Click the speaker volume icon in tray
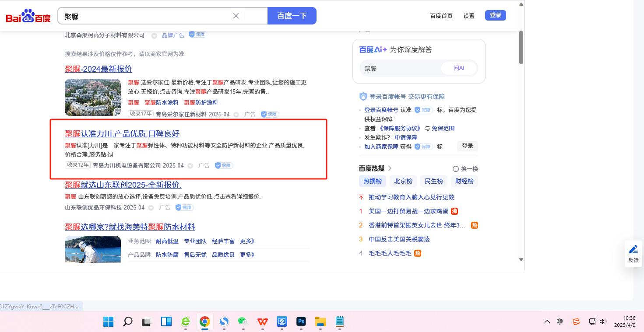This screenshot has width=644, height=332. click(x=603, y=322)
